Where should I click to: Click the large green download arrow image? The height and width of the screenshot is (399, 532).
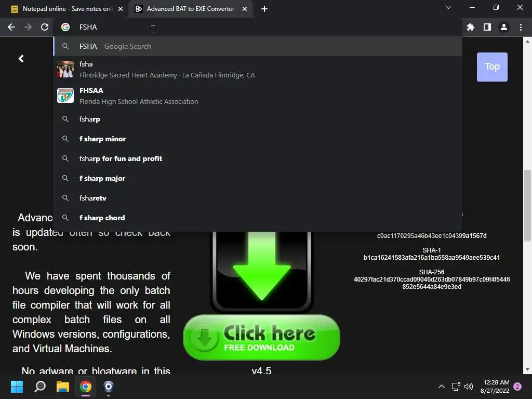click(261, 271)
